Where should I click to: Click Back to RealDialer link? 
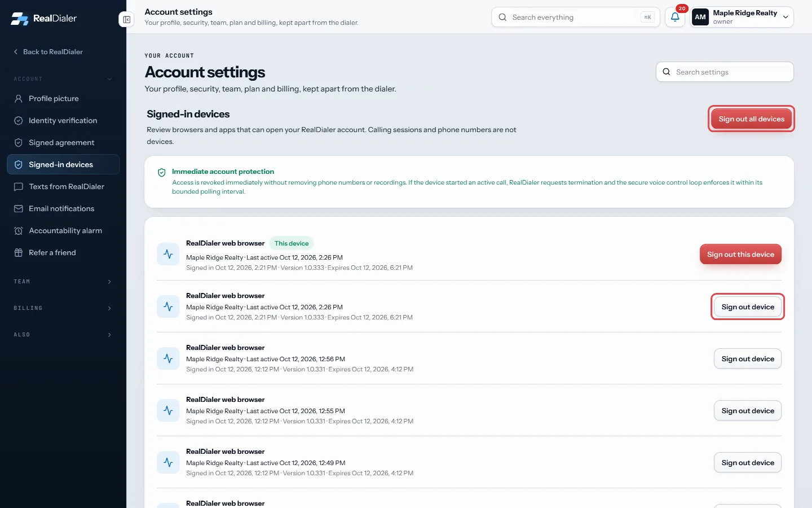pos(48,51)
